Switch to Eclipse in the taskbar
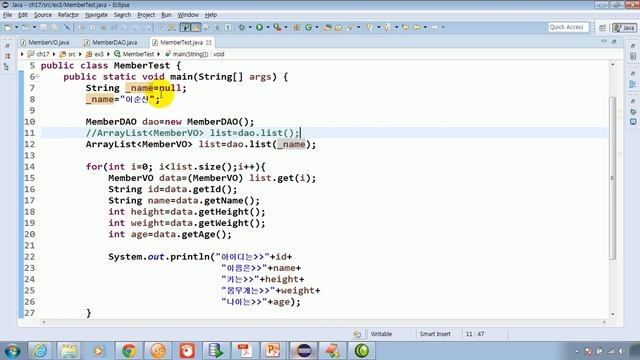640x360 pixels. (x=303, y=351)
